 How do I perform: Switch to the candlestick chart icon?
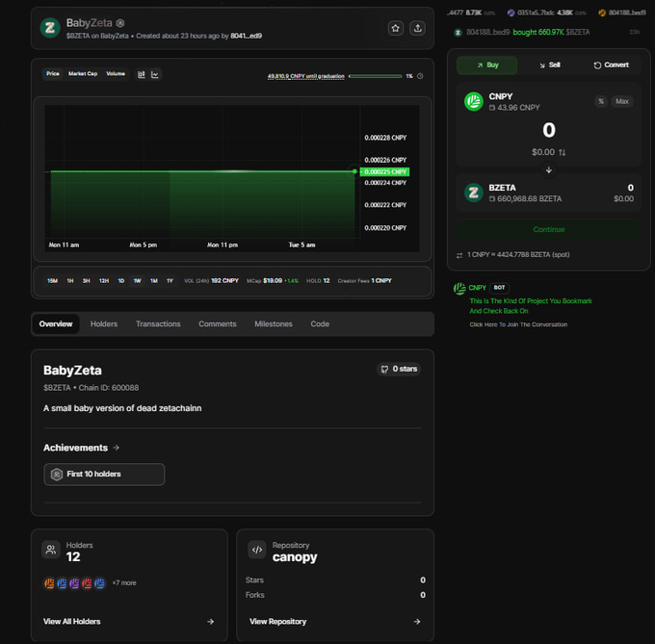(x=142, y=74)
